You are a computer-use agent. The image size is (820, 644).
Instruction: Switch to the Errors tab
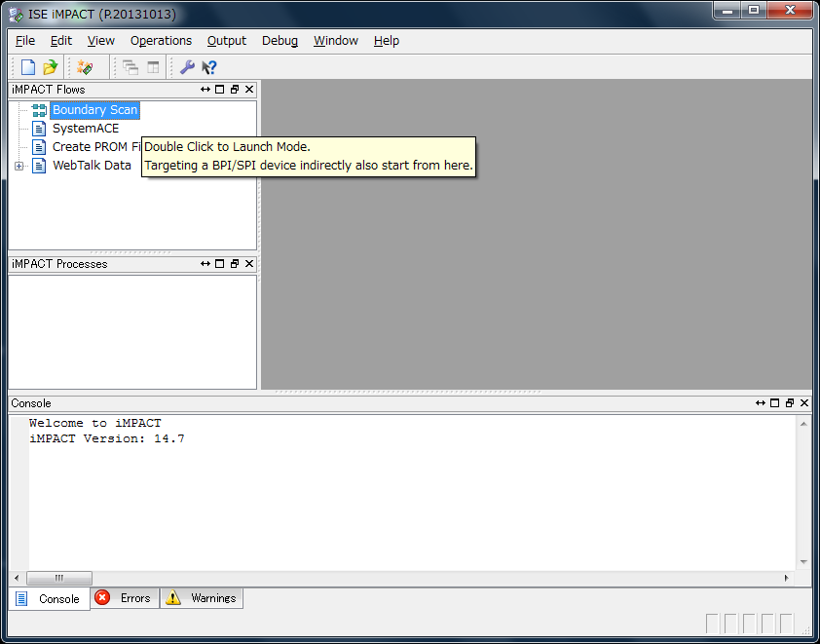tap(124, 598)
